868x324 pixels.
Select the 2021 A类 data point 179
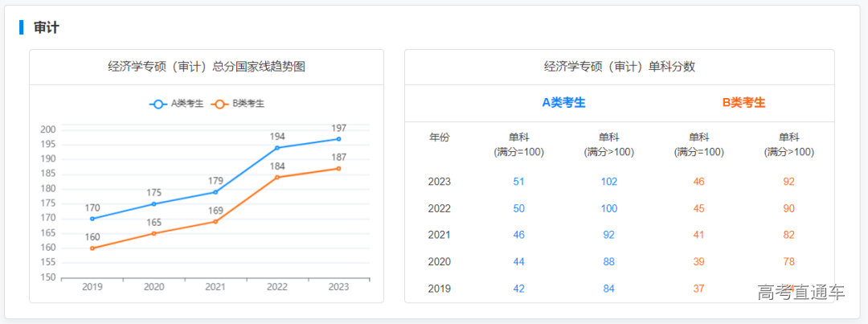click(x=215, y=192)
